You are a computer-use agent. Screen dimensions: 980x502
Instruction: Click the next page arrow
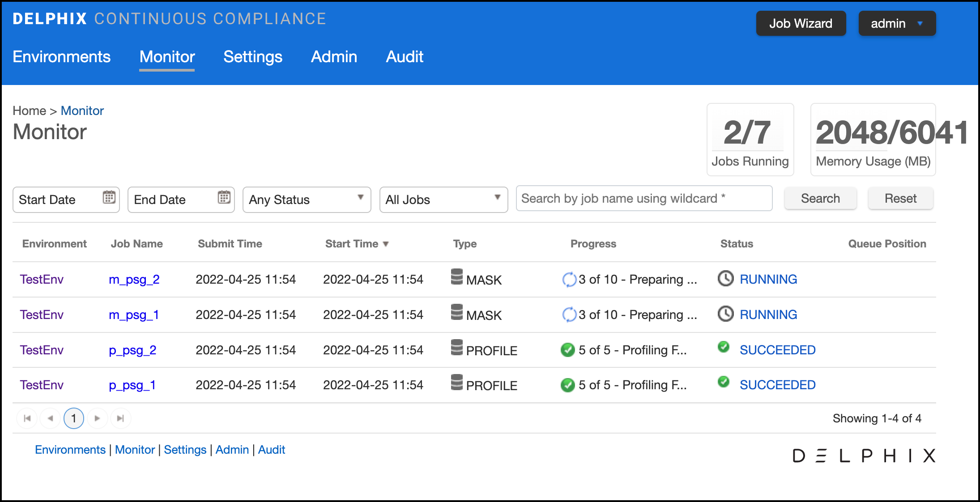(x=97, y=418)
